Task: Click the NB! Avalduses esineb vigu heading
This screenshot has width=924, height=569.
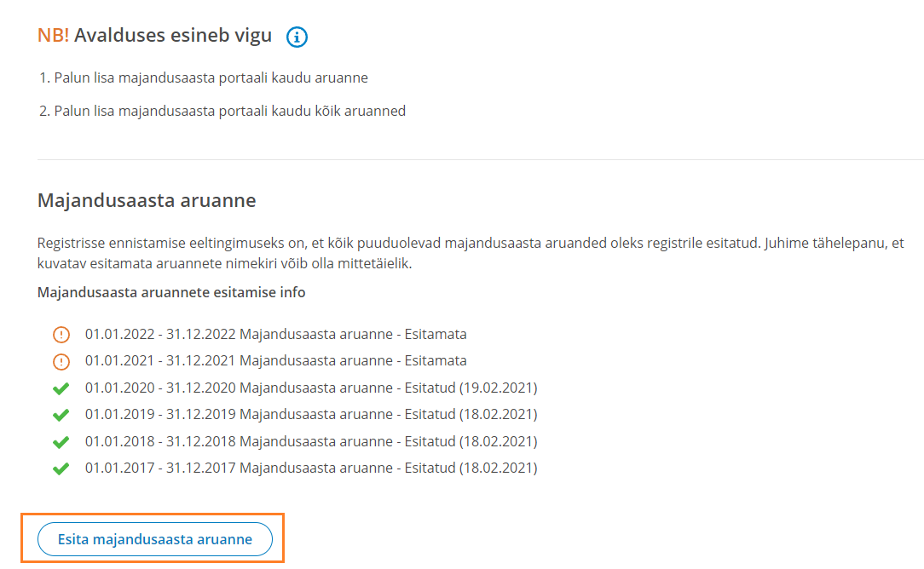Action: tap(154, 35)
